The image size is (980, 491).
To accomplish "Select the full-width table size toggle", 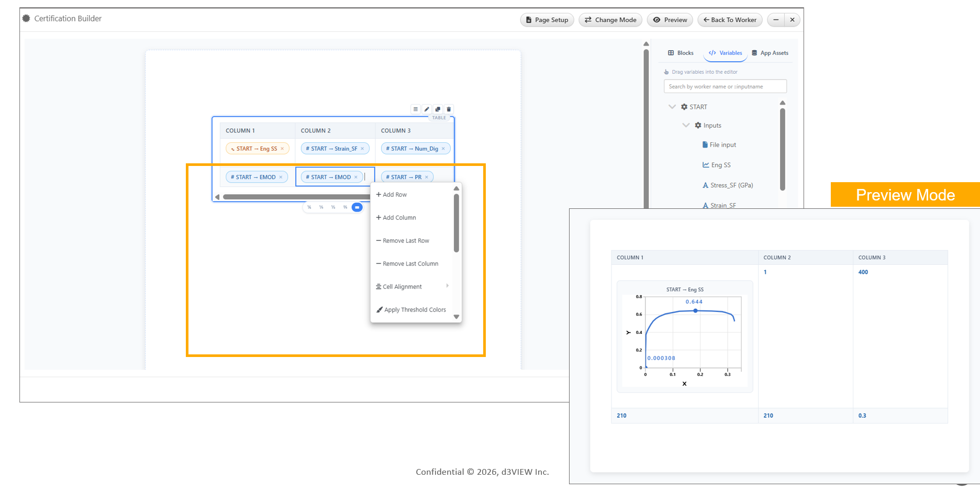I will [x=357, y=207].
